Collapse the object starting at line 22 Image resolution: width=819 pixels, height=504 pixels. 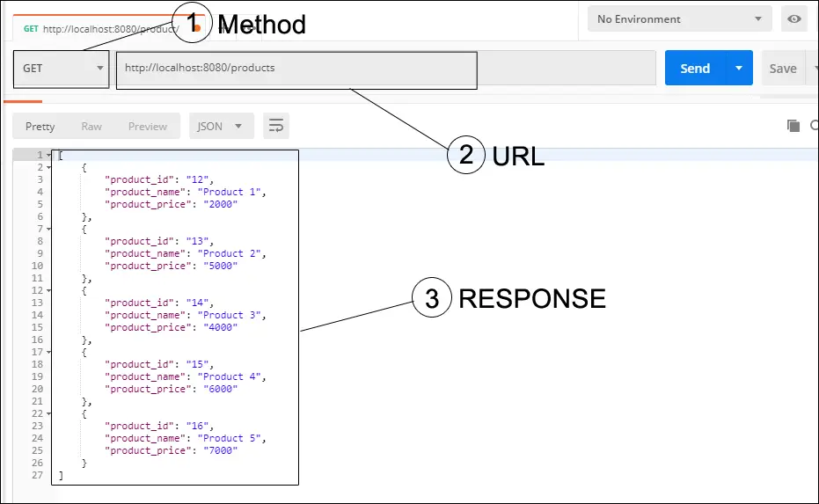tap(48, 413)
